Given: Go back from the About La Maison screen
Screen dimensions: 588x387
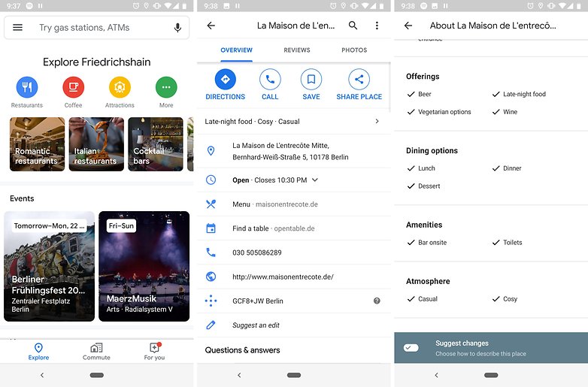Looking at the screenshot, I should pos(408,26).
